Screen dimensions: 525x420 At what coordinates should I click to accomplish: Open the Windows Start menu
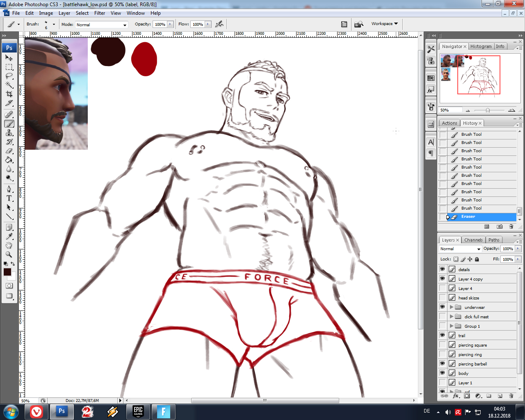click(x=11, y=411)
